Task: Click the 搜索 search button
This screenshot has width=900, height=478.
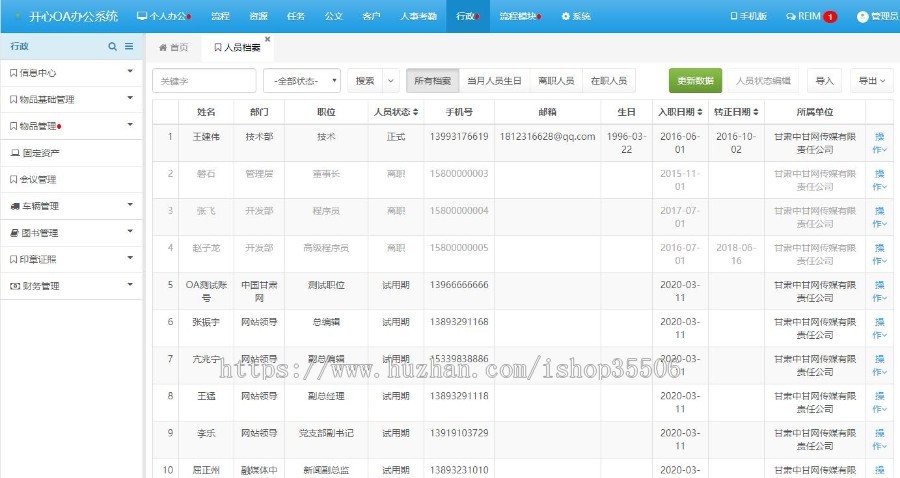Action: click(365, 81)
